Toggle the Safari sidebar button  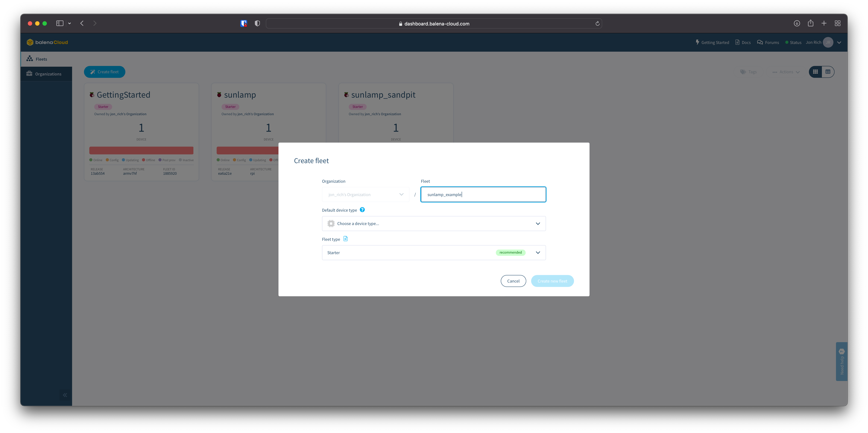tap(60, 23)
